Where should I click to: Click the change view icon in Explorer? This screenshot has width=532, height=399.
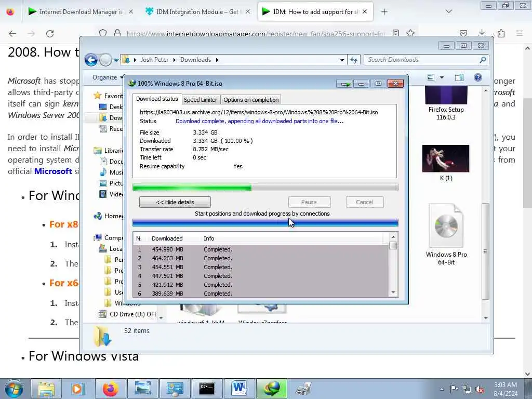[x=431, y=77]
